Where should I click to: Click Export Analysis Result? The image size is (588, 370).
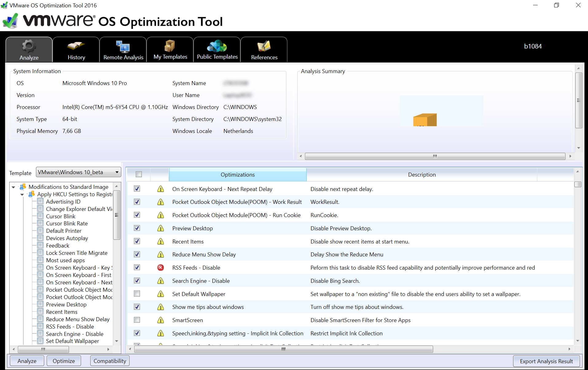(546, 361)
